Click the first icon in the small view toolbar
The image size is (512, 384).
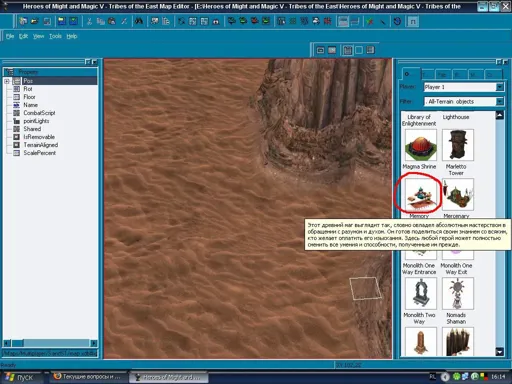(x=320, y=50)
